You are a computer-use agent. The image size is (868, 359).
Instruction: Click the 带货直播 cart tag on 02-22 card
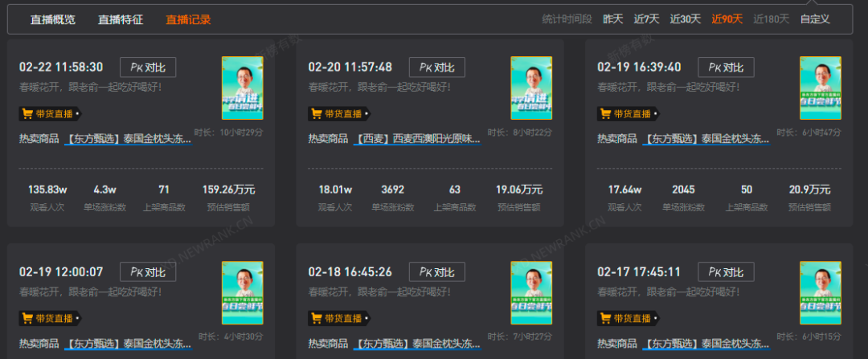coord(50,114)
